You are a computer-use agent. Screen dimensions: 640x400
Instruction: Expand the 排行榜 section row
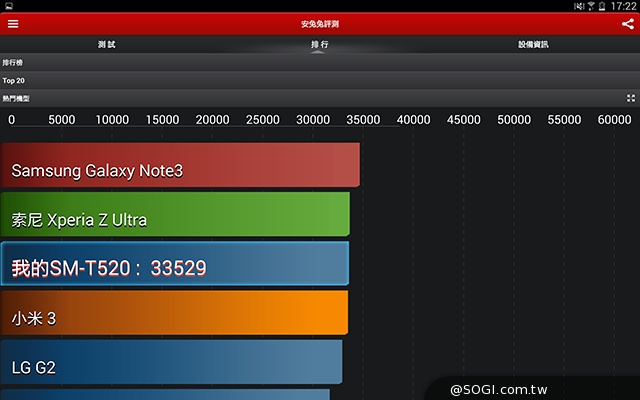pyautogui.click(x=319, y=62)
